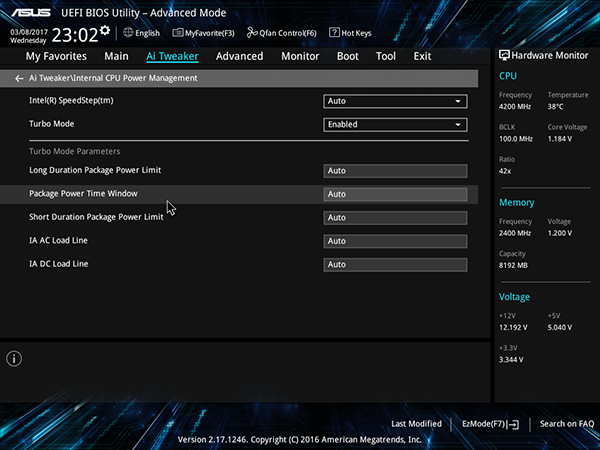Screen dimensions: 600x450
Task: Select the IA DC Load Line label
Action: (x=59, y=264)
